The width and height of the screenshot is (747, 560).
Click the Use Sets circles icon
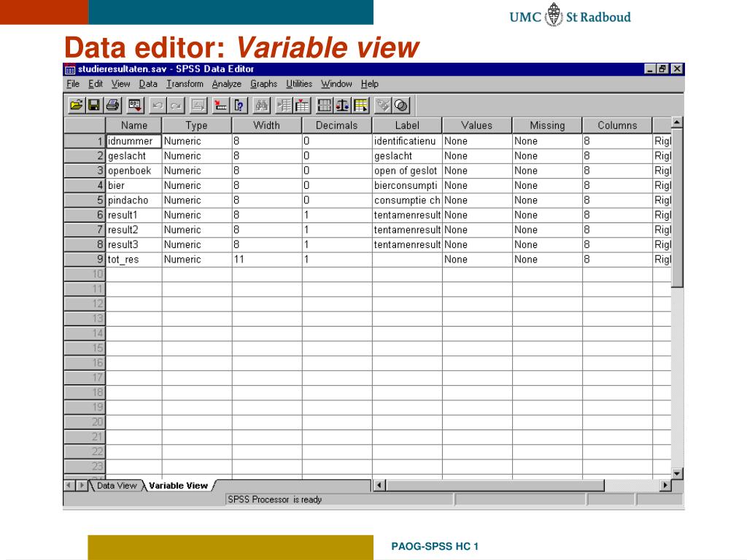click(401, 105)
